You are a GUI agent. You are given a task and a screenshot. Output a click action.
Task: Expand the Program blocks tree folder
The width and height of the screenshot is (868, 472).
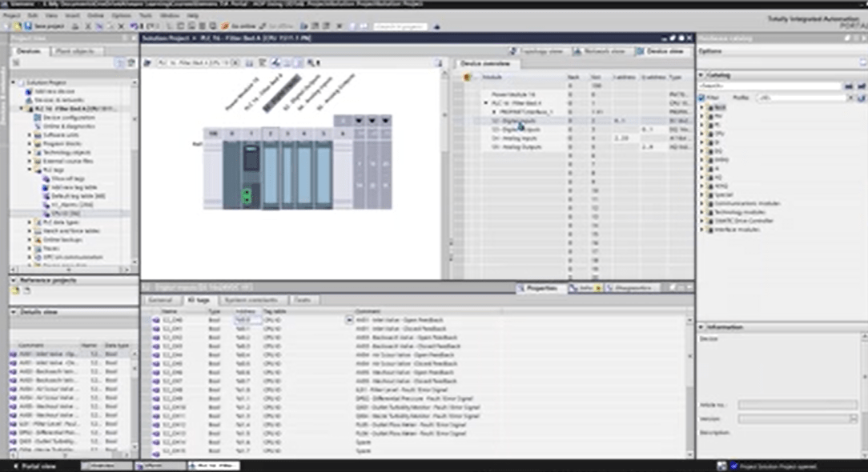pyautogui.click(x=30, y=144)
